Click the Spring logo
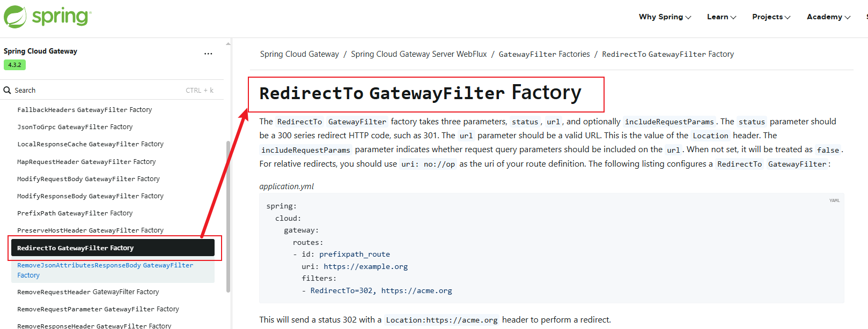This screenshot has height=329, width=868. pos(47,17)
